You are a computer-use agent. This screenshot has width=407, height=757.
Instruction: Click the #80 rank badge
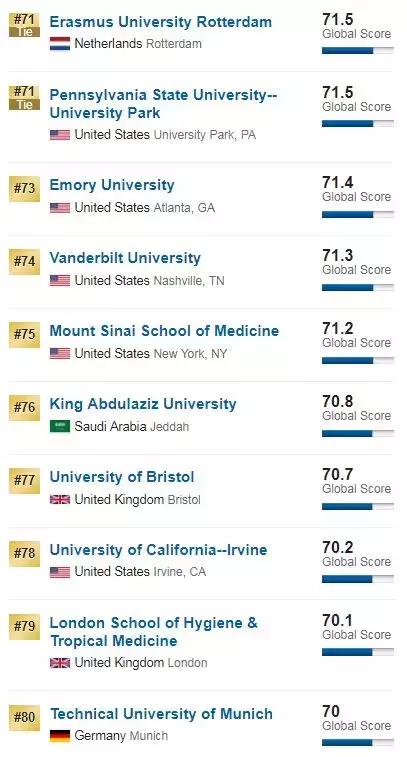24,717
